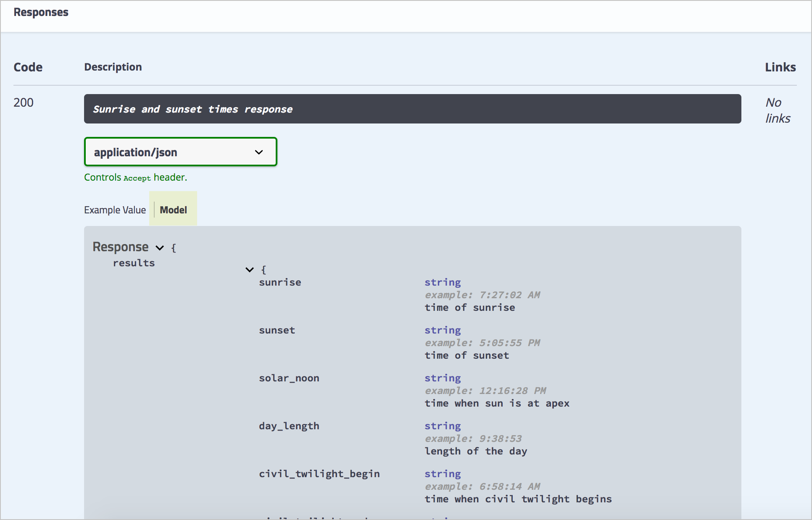This screenshot has width=812, height=520.
Task: Collapse the Response schema chevron
Action: (159, 247)
